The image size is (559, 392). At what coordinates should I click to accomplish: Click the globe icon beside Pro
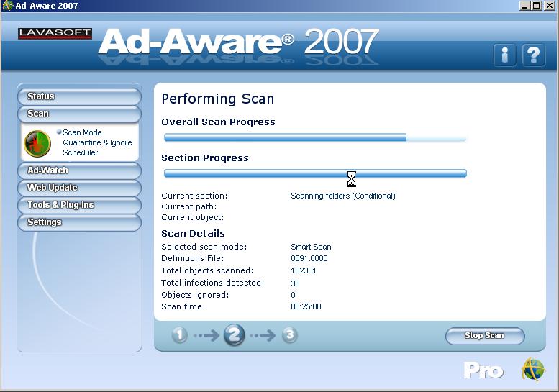[533, 370]
